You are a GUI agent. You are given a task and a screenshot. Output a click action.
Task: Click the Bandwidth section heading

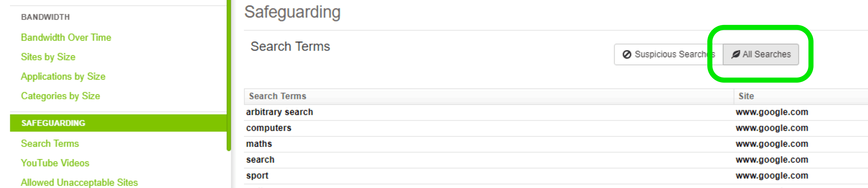coord(45,17)
